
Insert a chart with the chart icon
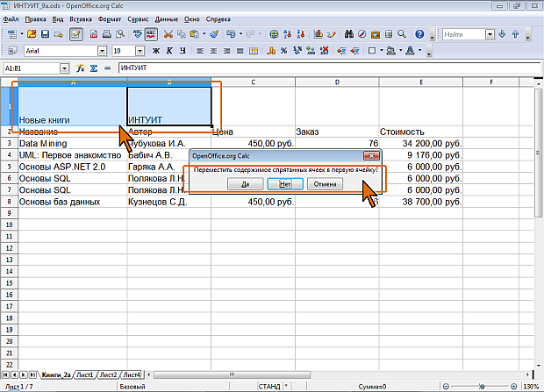click(319, 34)
